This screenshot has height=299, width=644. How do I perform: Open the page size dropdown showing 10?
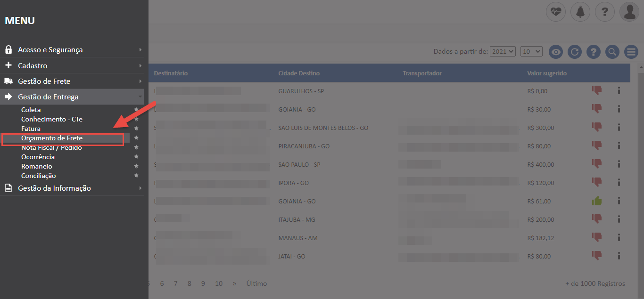click(531, 51)
